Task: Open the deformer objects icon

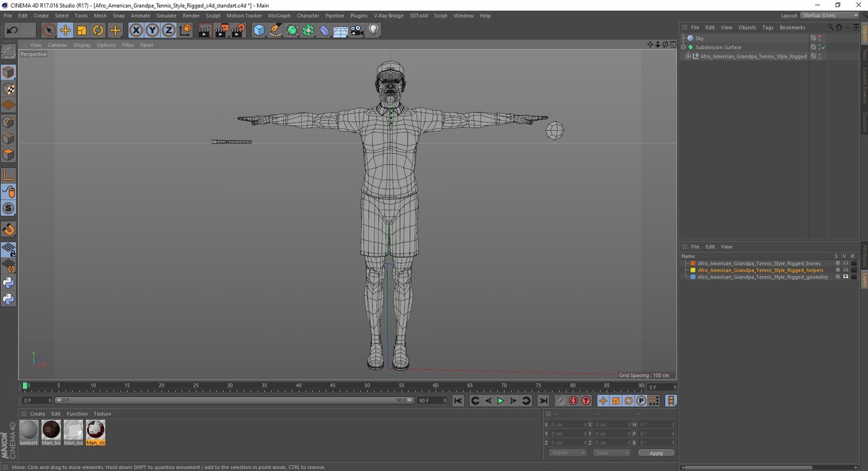Action: pyautogui.click(x=325, y=30)
